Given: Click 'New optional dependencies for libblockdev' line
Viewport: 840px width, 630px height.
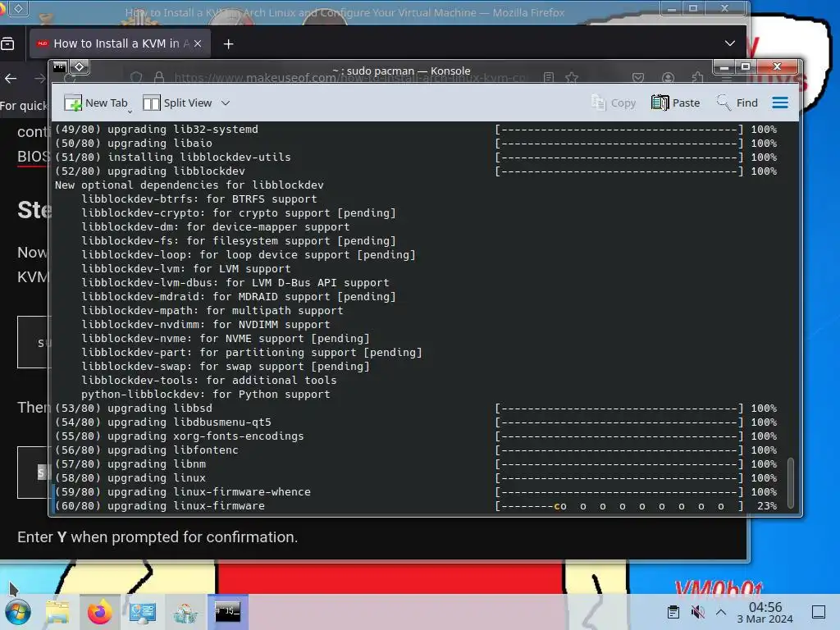Looking at the screenshot, I should [189, 185].
